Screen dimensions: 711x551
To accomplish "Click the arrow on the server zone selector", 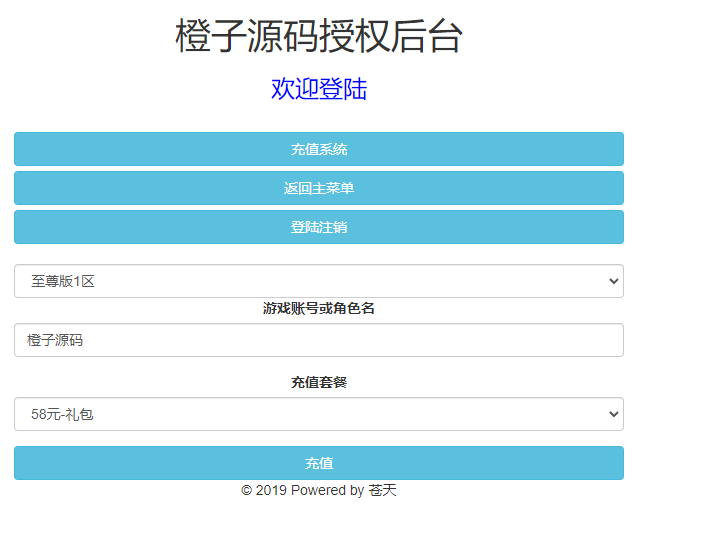I will coord(613,282).
